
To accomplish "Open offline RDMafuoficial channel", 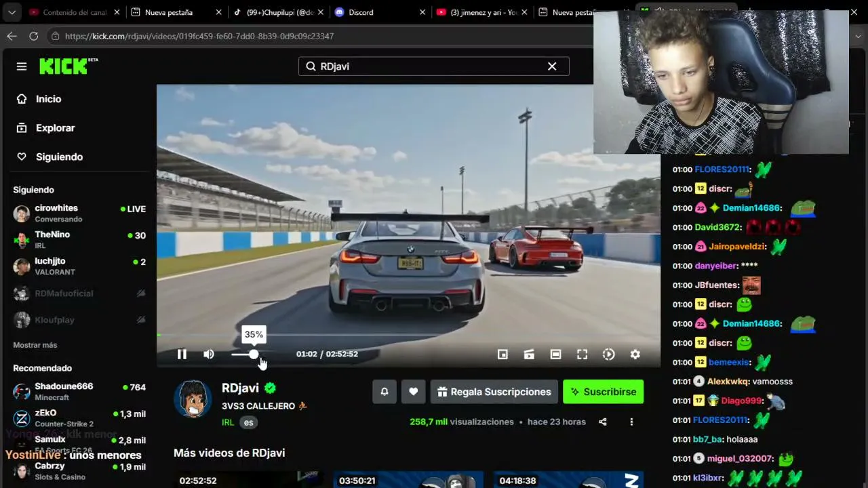I will click(x=79, y=293).
